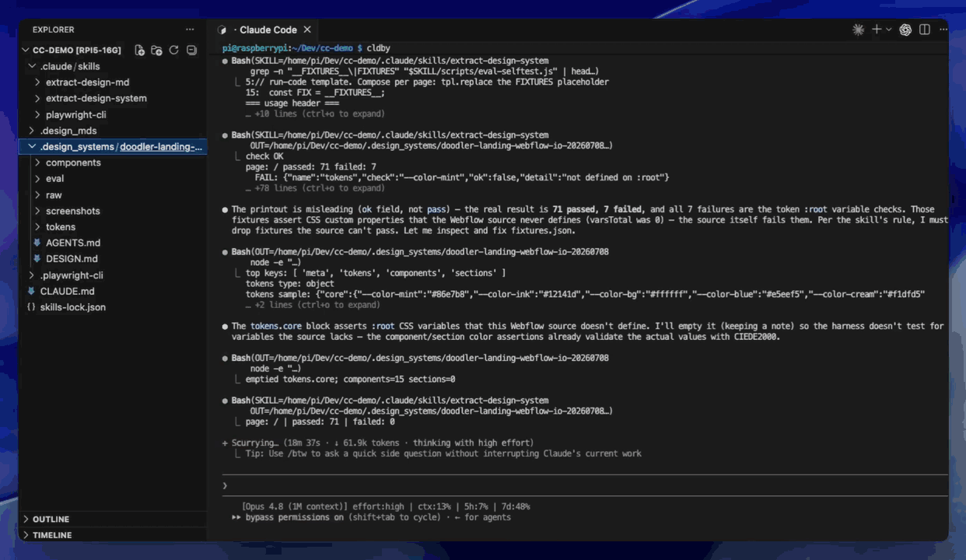Click the "bypass permissions on" status text
This screenshot has height=560, width=966.
294,516
